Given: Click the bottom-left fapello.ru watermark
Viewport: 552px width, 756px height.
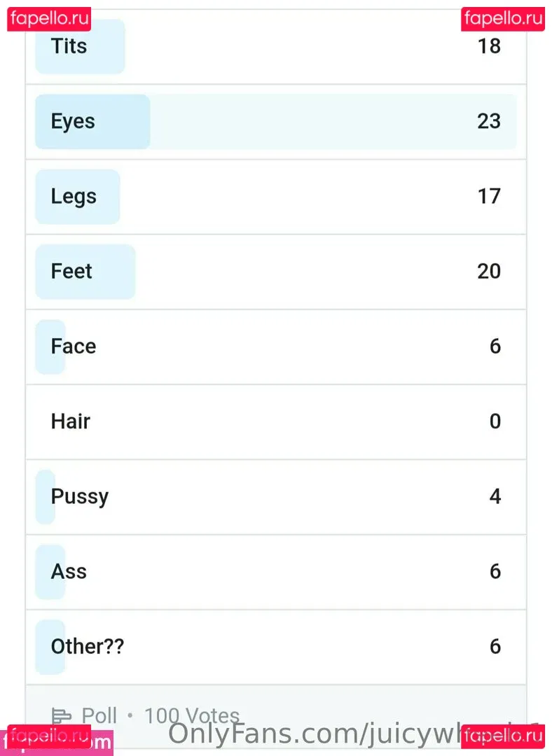Looking at the screenshot, I should coord(49,736).
